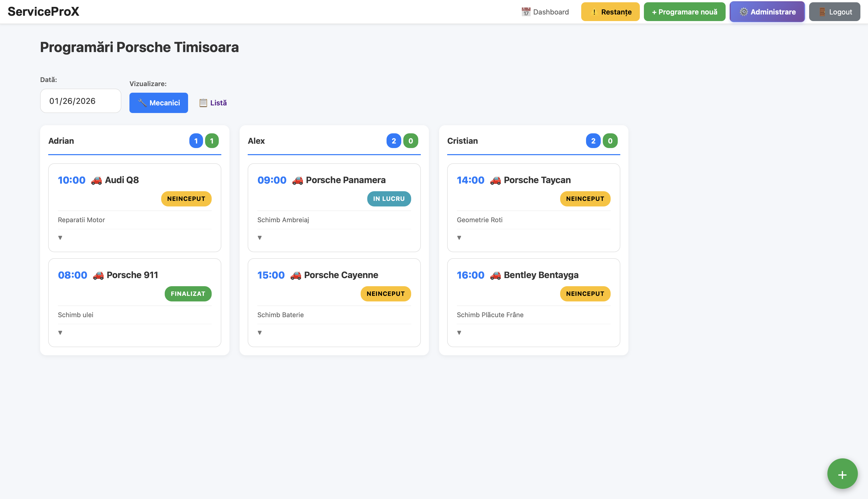Image resolution: width=868 pixels, height=499 pixels.
Task: Click the door icon on Logout button
Action: pyautogui.click(x=822, y=11)
